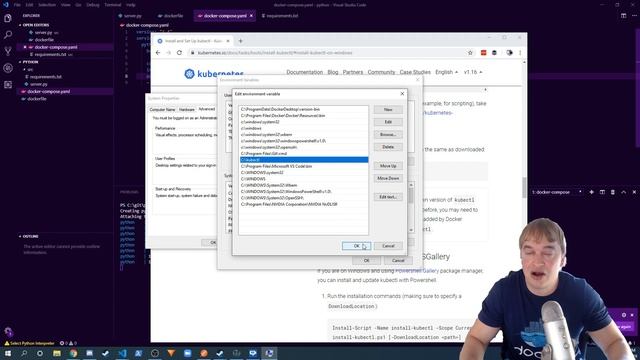Open the Debug view in VS Code activity bar

pos(8,68)
